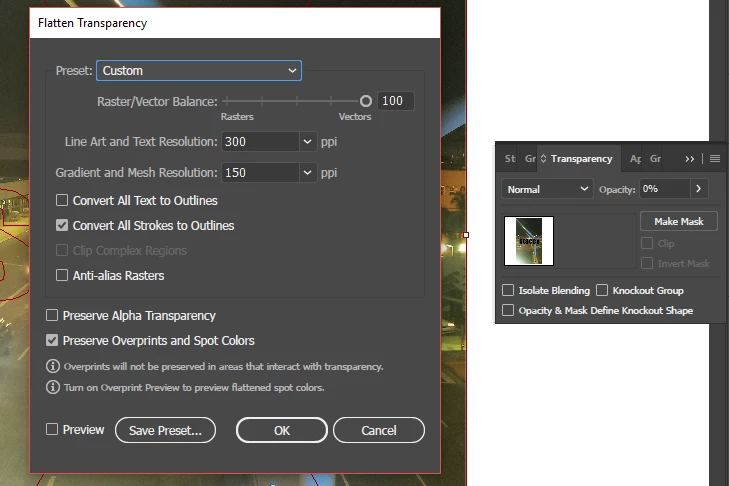Screen dimensions: 729x486
Task: Open the Transparency panel menu icon
Action: click(715, 159)
